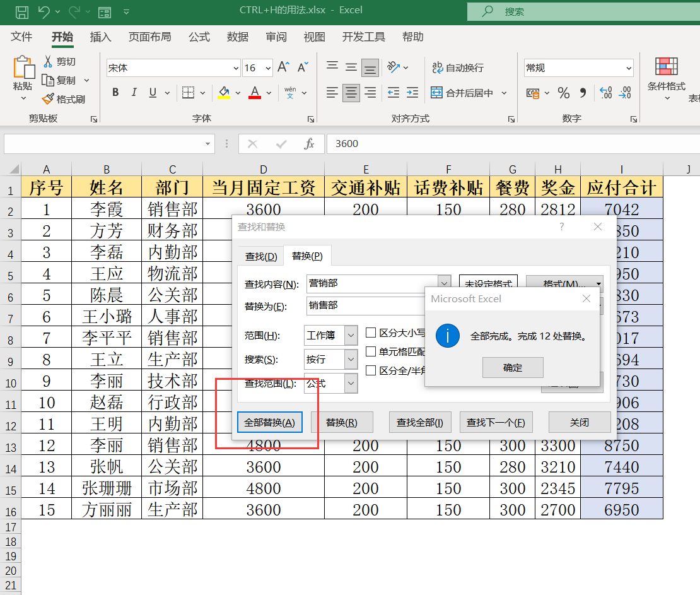Image resolution: width=700 pixels, height=595 pixels.
Task: Decrease the indent
Action: [x=394, y=93]
